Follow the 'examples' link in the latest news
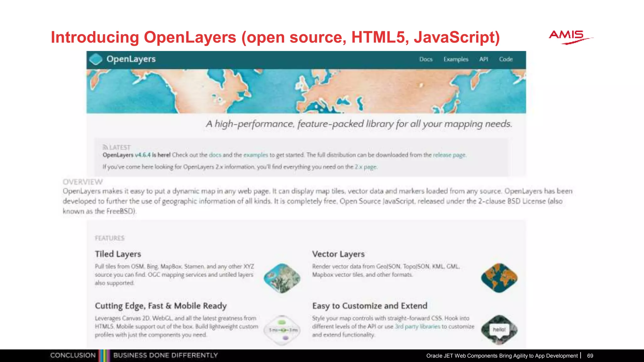Image resolution: width=644 pixels, height=362 pixels. click(x=256, y=155)
